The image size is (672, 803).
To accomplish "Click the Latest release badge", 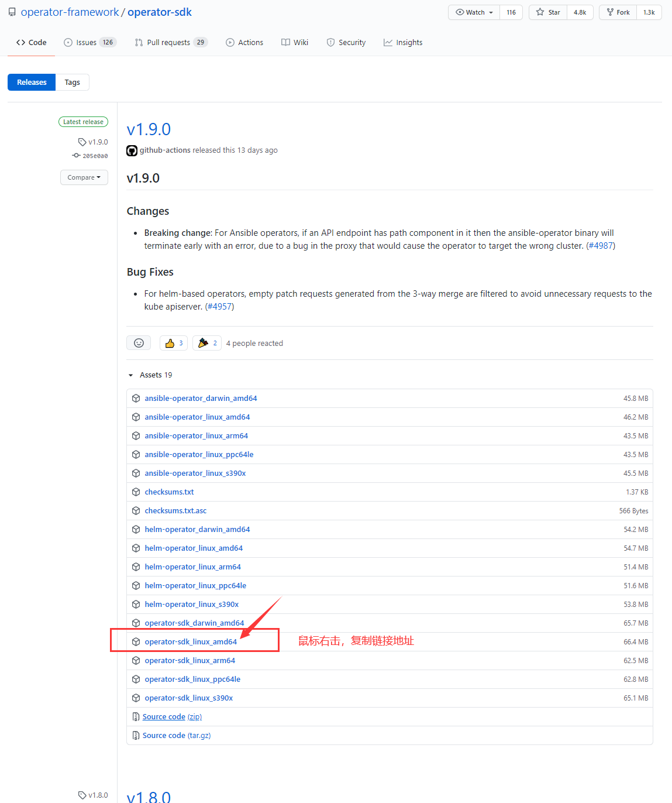I will coord(83,122).
